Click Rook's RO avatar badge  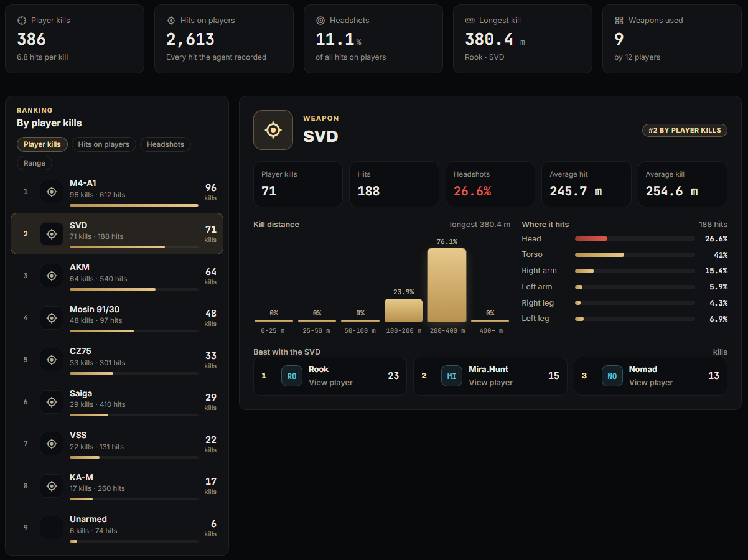(292, 376)
